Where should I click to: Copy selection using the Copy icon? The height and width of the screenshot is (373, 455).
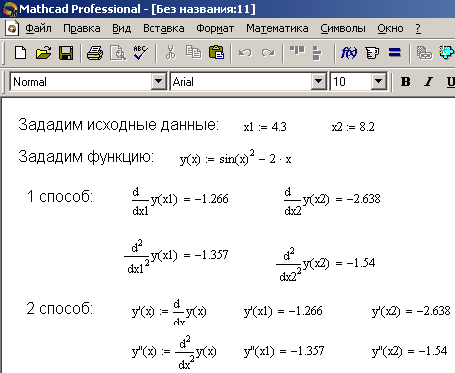(193, 53)
